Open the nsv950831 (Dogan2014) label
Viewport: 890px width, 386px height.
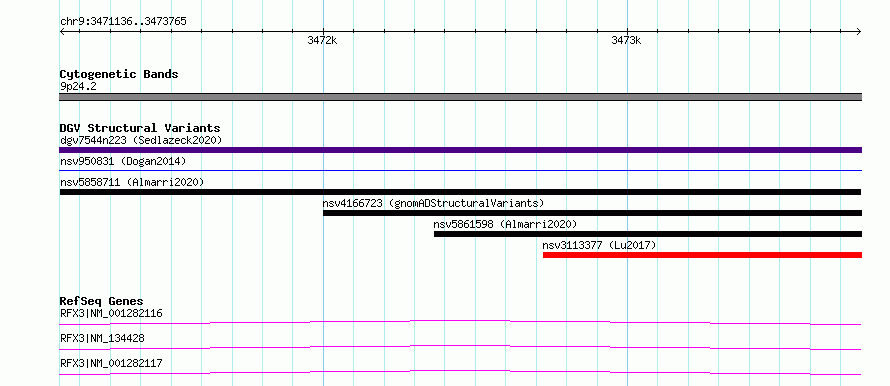click(123, 161)
